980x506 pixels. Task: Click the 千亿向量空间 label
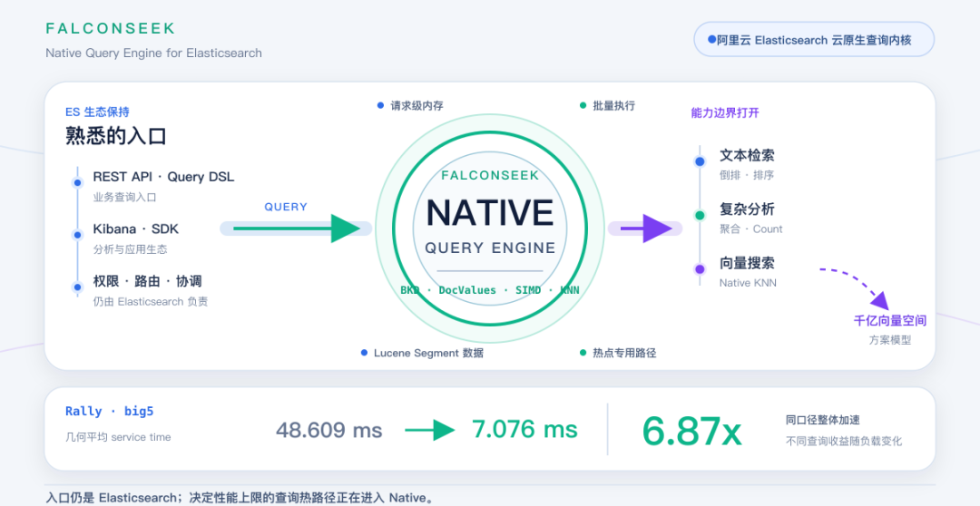[890, 321]
